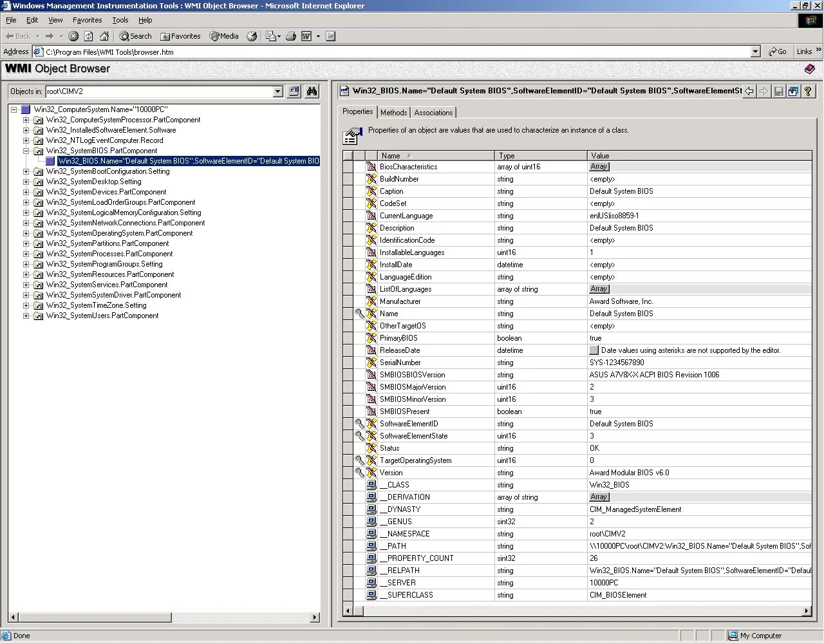Click the Favorites toolbar button
Screen dimensions: 824x644
180,36
